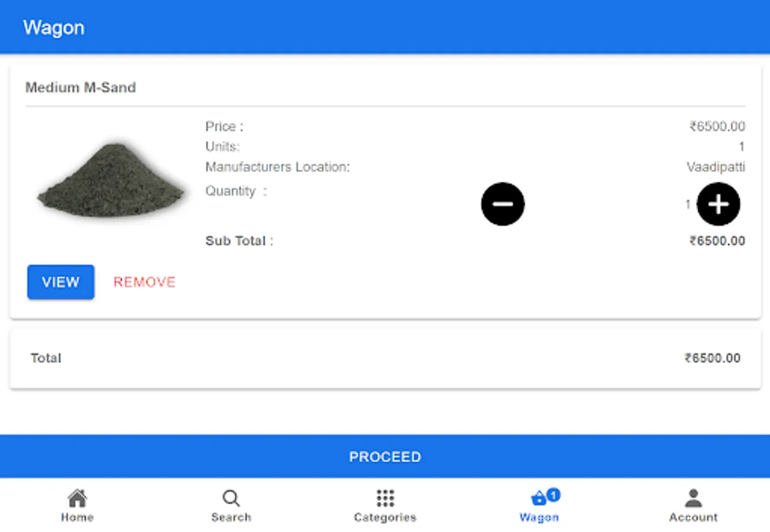The image size is (770, 532).
Task: Click the wagon item count badge
Action: point(554,495)
